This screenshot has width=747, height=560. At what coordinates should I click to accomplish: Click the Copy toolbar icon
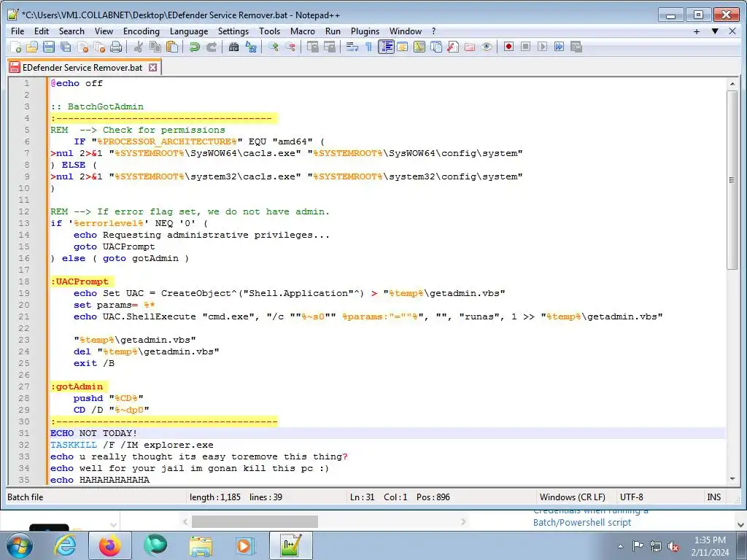pos(155,47)
